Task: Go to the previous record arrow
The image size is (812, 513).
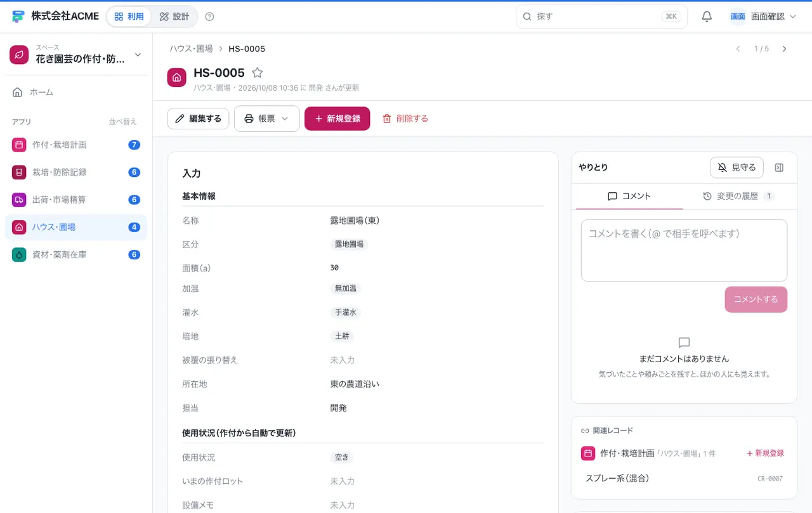Action: coord(738,49)
